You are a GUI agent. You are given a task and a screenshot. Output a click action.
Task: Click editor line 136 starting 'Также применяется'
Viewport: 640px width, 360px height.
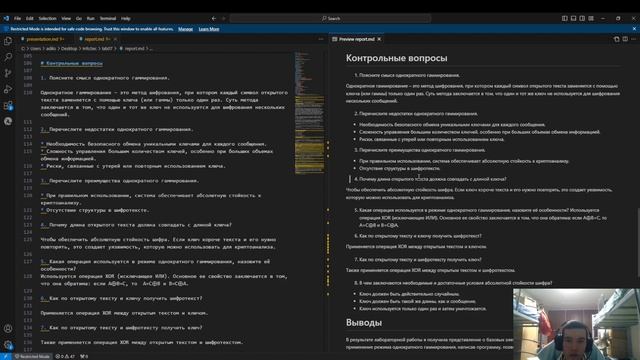point(142,342)
